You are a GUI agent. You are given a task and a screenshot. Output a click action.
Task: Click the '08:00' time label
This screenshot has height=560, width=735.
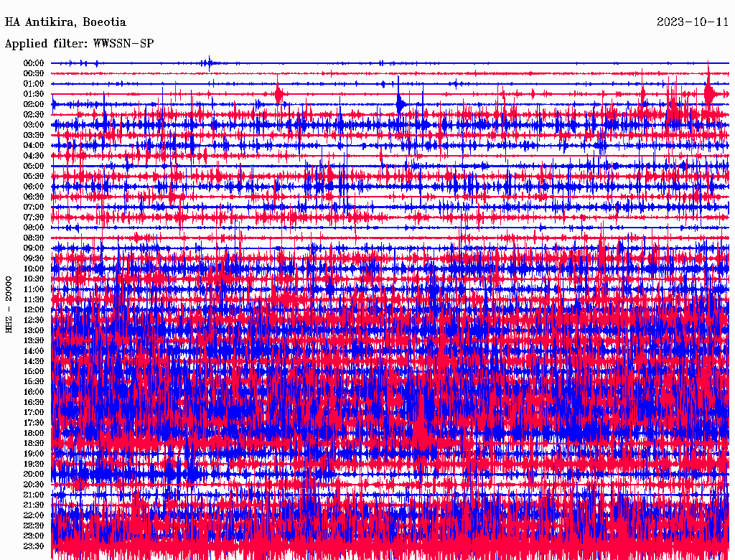pos(34,228)
